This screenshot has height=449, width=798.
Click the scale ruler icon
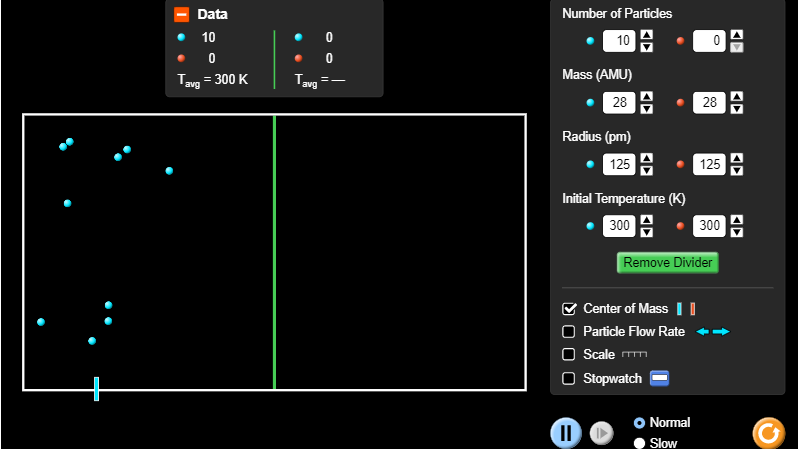[635, 354]
